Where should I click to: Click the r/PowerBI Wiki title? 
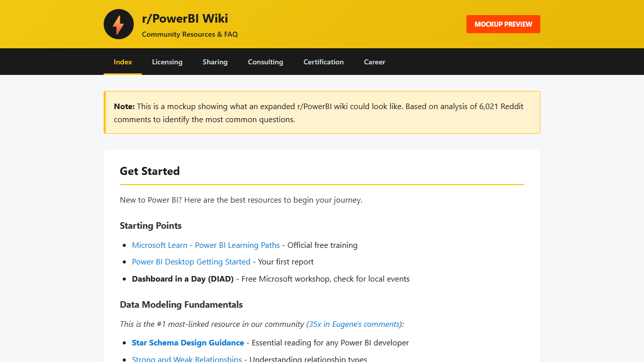pos(185,19)
